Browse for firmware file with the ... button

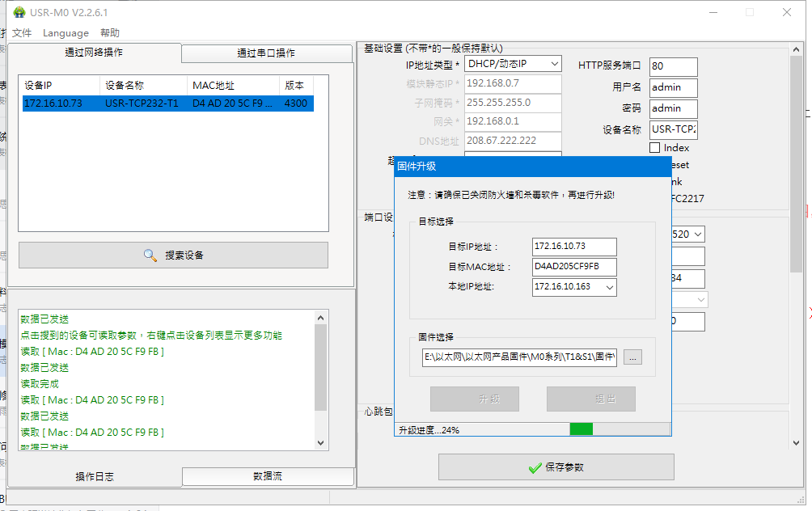click(632, 357)
